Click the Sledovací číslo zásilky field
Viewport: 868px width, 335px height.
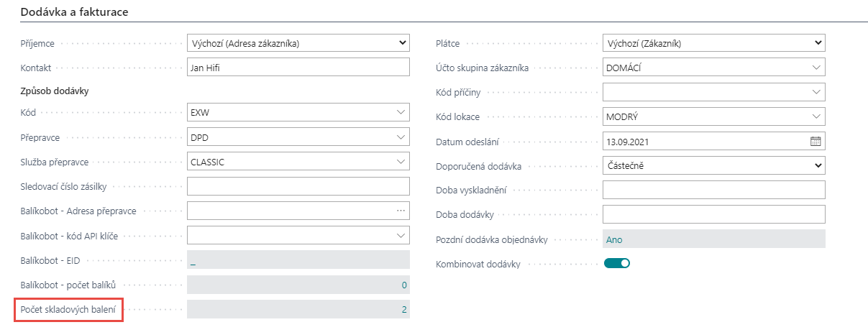(x=298, y=185)
